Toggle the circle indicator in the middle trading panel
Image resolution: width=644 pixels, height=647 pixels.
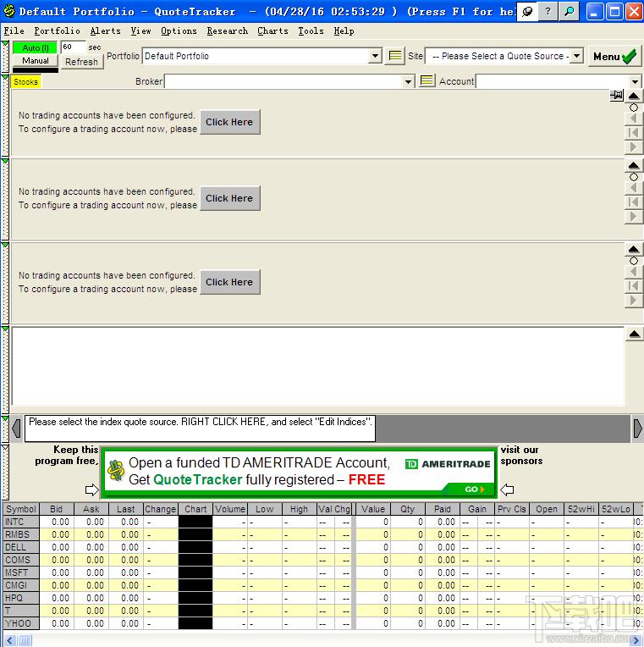[x=634, y=177]
